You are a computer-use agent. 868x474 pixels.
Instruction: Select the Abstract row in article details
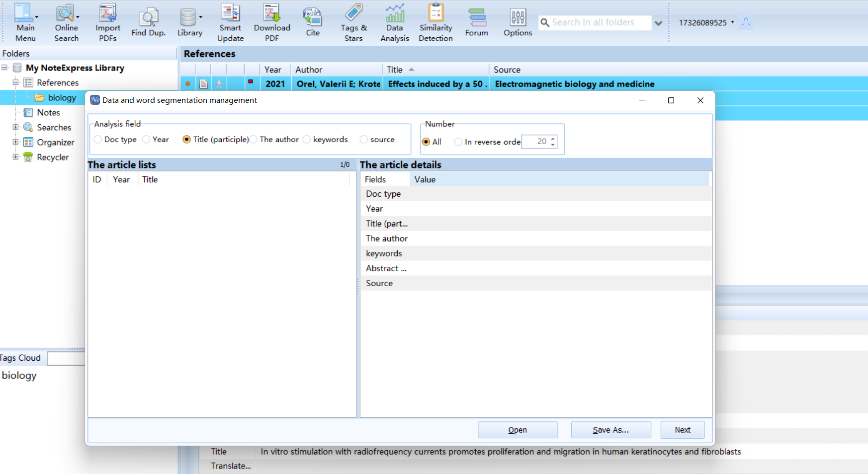click(x=536, y=268)
